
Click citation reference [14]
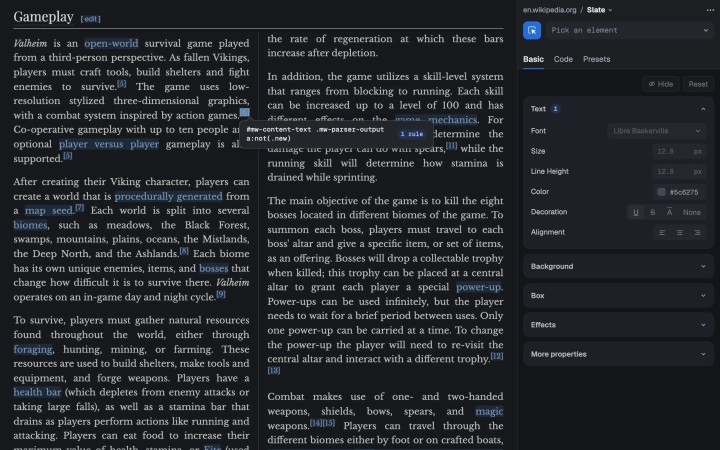pos(316,423)
